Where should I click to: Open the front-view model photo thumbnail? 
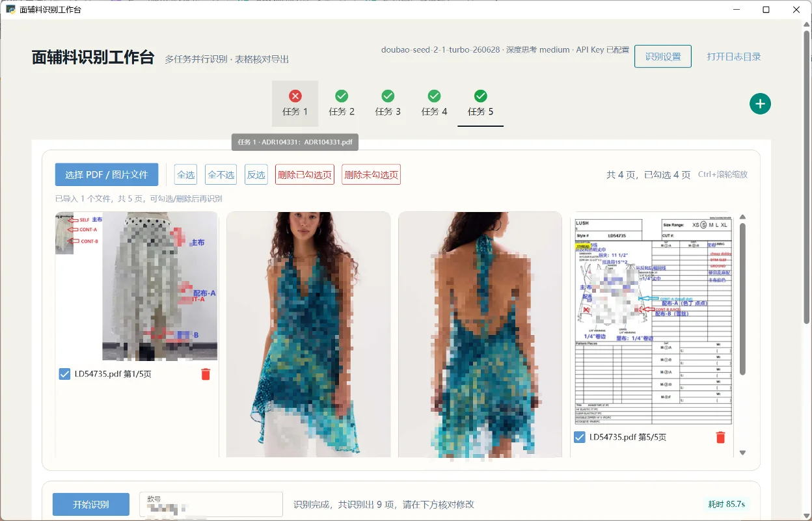[308, 334]
